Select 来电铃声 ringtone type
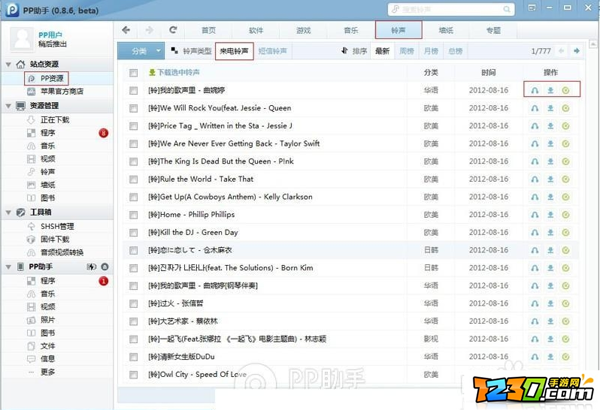The width and height of the screenshot is (600, 410). point(234,51)
